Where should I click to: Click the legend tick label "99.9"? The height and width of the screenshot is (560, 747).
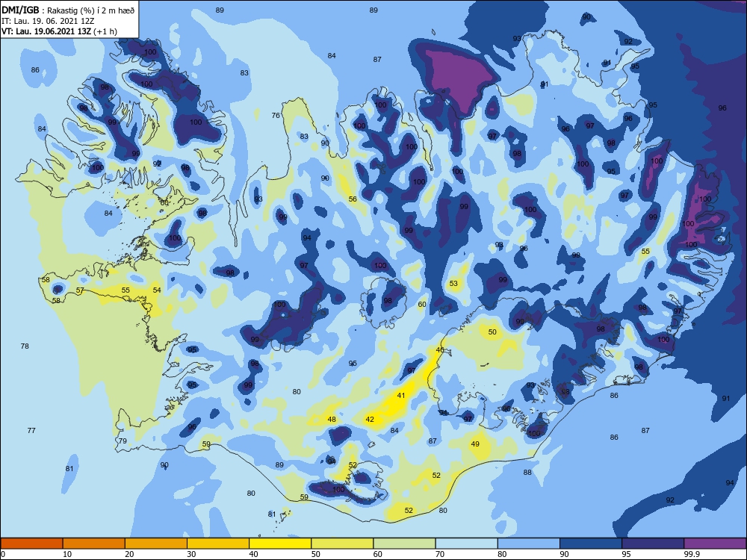pos(691,554)
